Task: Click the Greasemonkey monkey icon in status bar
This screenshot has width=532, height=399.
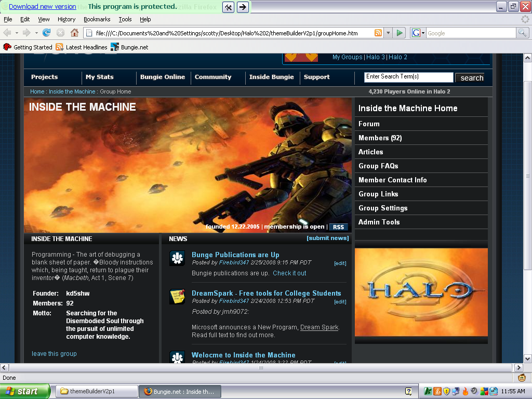Action: (x=522, y=378)
